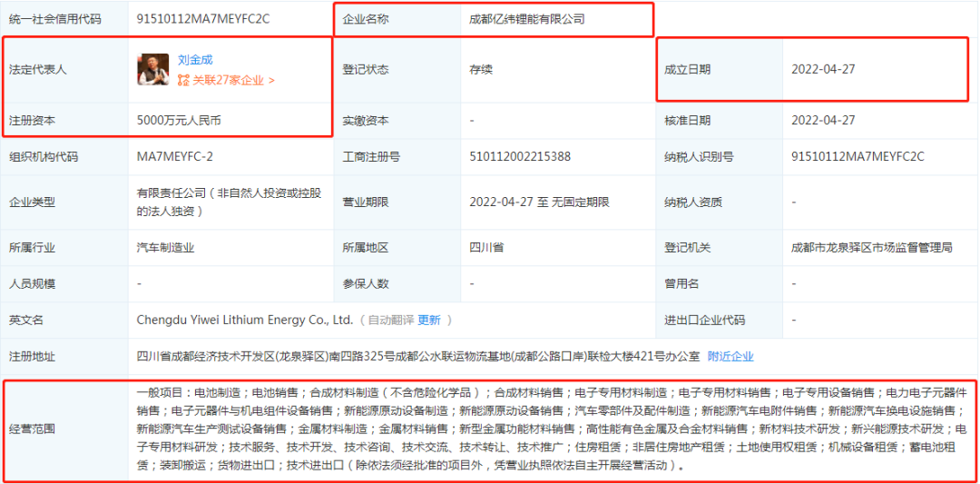Click the 企业名称 label cell
This screenshot has height=484, width=980.
pyautogui.click(x=397, y=19)
